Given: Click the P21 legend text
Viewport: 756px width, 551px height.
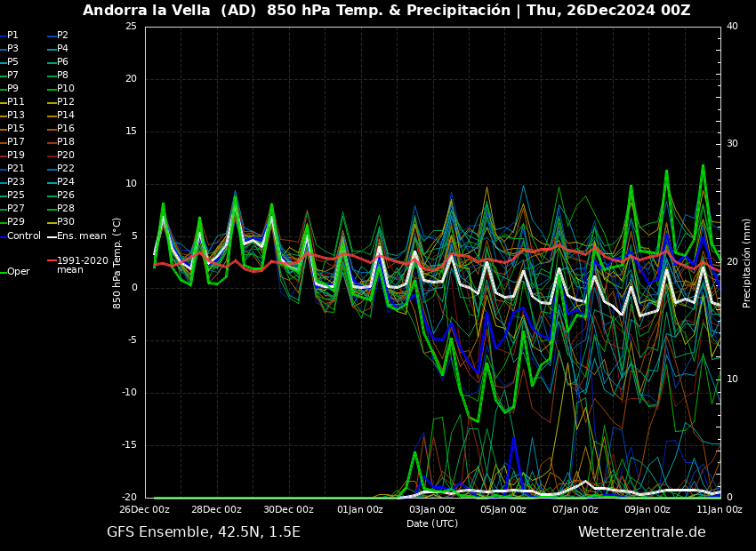Looking at the screenshot, I should click(x=15, y=168).
